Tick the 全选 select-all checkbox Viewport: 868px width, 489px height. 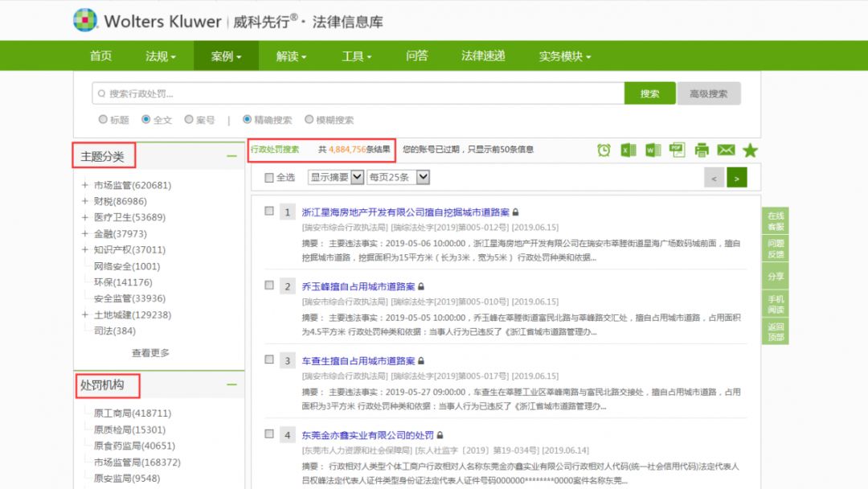coord(269,178)
